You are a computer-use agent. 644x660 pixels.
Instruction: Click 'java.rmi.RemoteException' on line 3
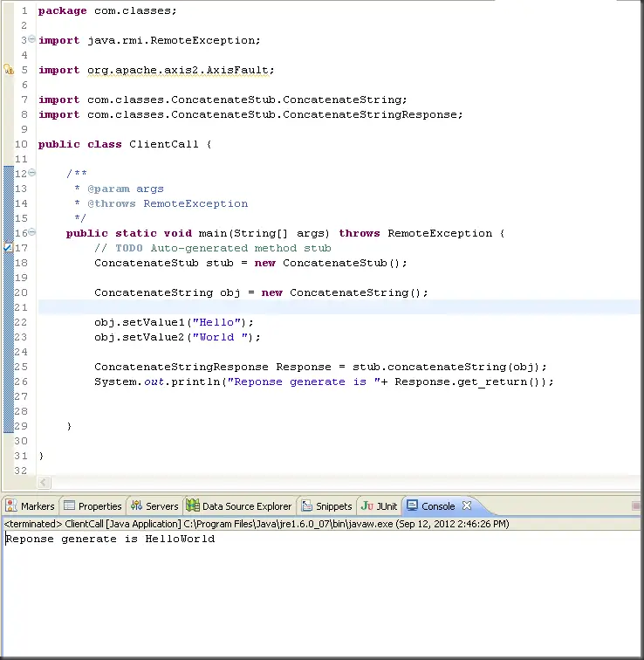(171, 40)
